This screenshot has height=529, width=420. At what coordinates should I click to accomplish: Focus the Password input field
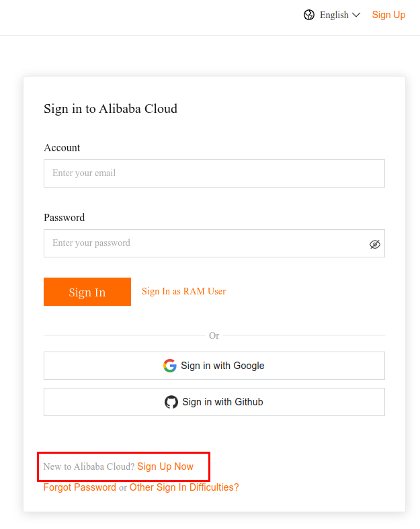click(214, 243)
